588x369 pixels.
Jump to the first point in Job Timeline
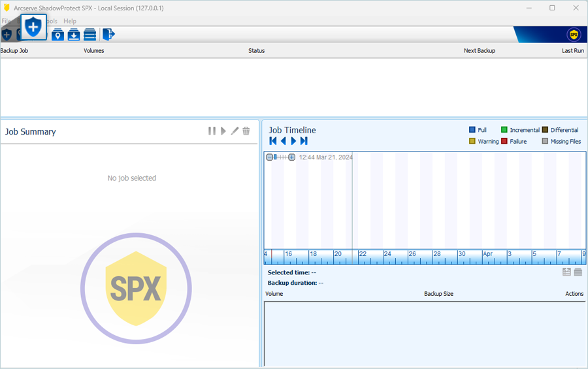coord(273,141)
